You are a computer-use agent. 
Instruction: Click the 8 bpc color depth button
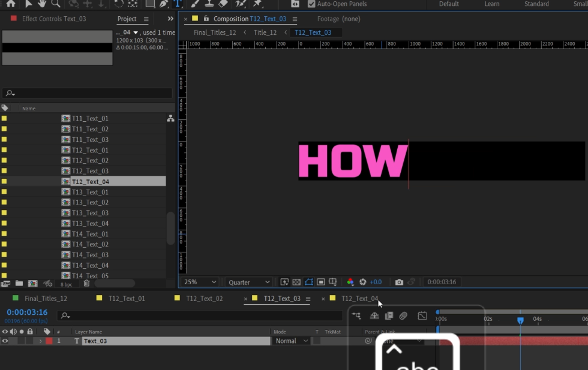tap(67, 284)
